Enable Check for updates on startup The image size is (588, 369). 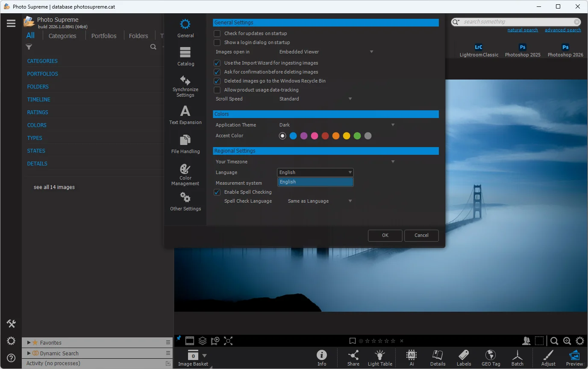tap(217, 33)
